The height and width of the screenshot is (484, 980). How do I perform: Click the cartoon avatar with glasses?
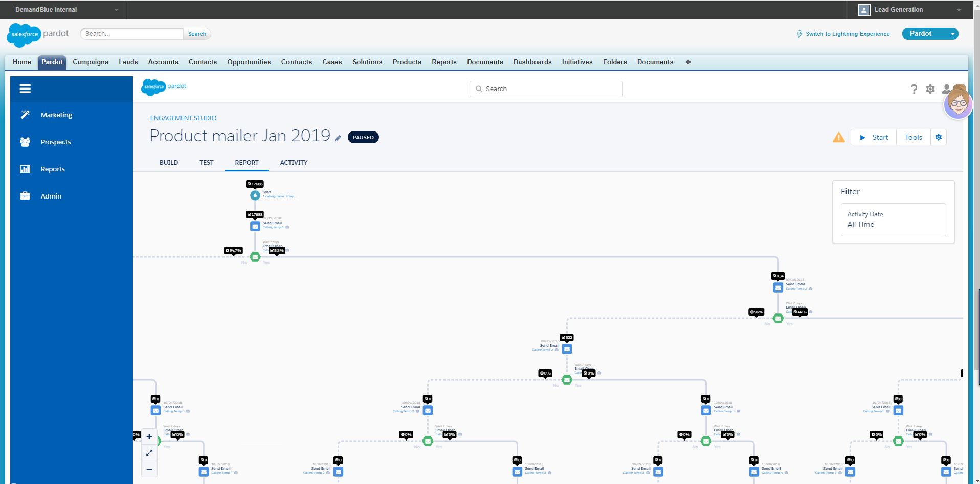pos(958,104)
